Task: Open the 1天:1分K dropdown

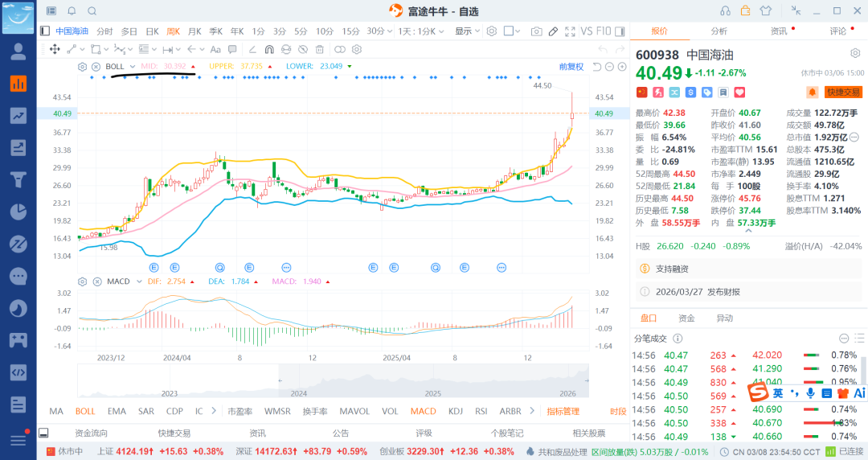Action: (x=421, y=31)
